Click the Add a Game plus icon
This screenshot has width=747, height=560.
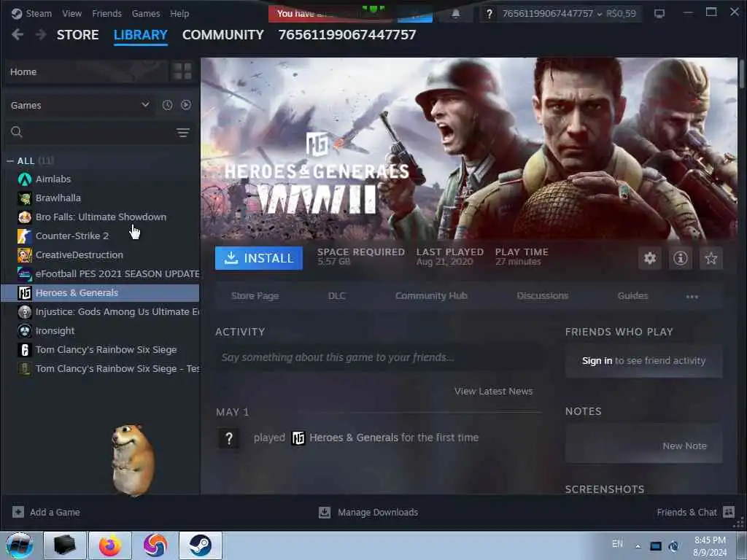coord(18,512)
